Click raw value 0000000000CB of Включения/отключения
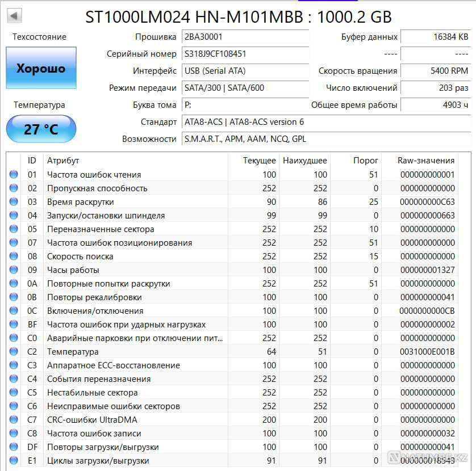The image size is (476, 471). (x=427, y=310)
